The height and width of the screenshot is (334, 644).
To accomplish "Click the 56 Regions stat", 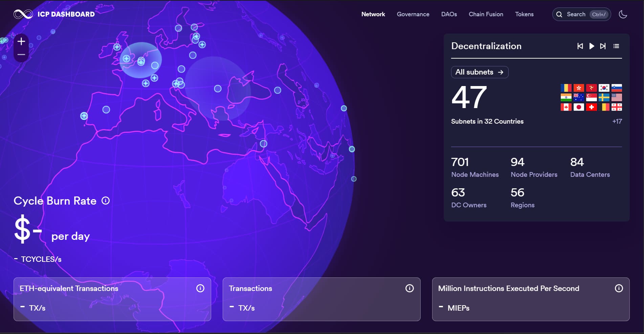I will (523, 198).
